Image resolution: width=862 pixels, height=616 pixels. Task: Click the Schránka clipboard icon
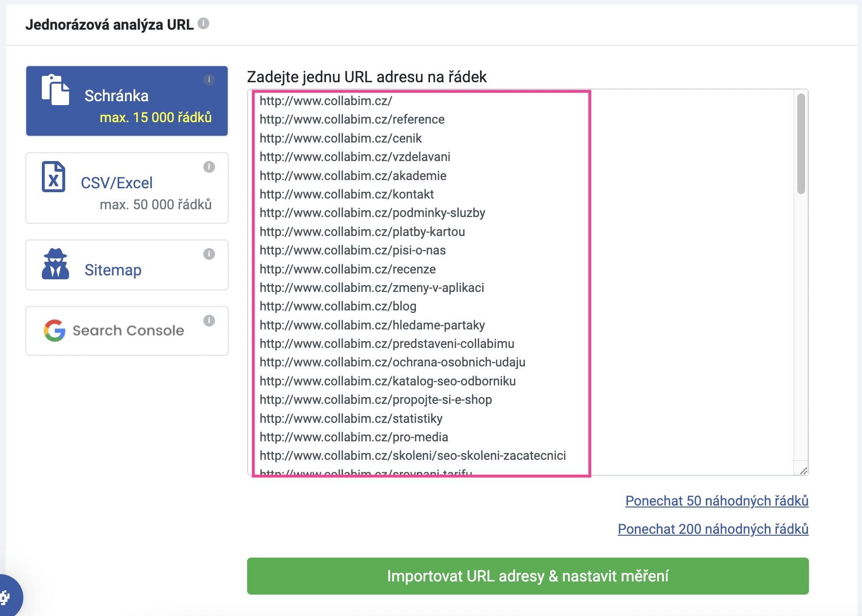point(55,90)
